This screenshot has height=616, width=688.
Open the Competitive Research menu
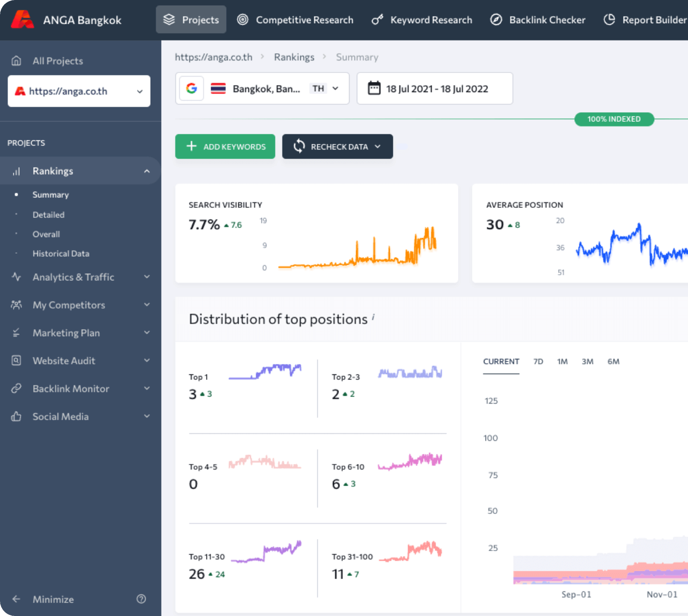tap(295, 20)
